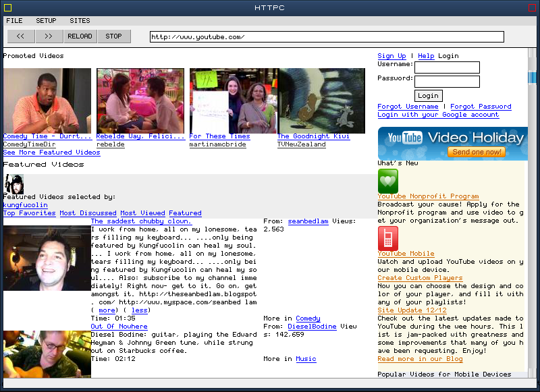Switch to the Most Viewed tab
The width and height of the screenshot is (540, 392).
click(x=142, y=213)
